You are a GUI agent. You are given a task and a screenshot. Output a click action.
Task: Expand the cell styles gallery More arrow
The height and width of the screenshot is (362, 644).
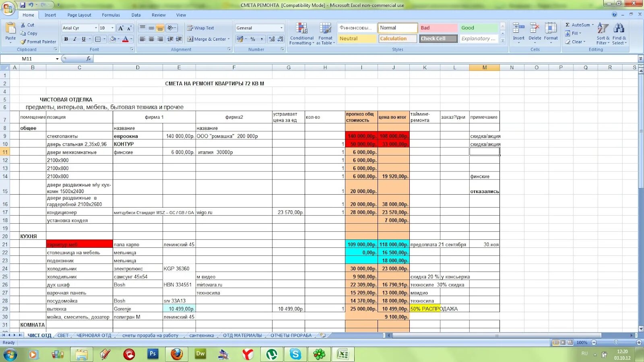coord(503,40)
